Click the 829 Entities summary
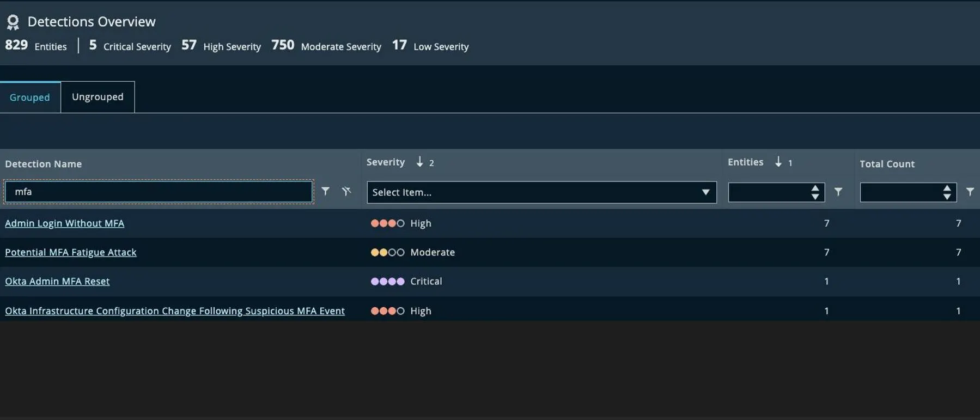Image resolution: width=980 pixels, height=420 pixels. [x=36, y=46]
